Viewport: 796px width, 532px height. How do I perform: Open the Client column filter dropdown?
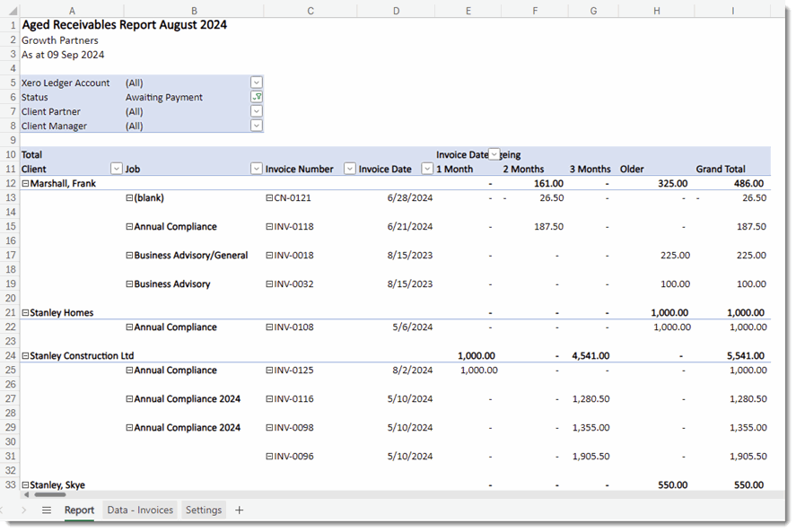[x=117, y=169]
